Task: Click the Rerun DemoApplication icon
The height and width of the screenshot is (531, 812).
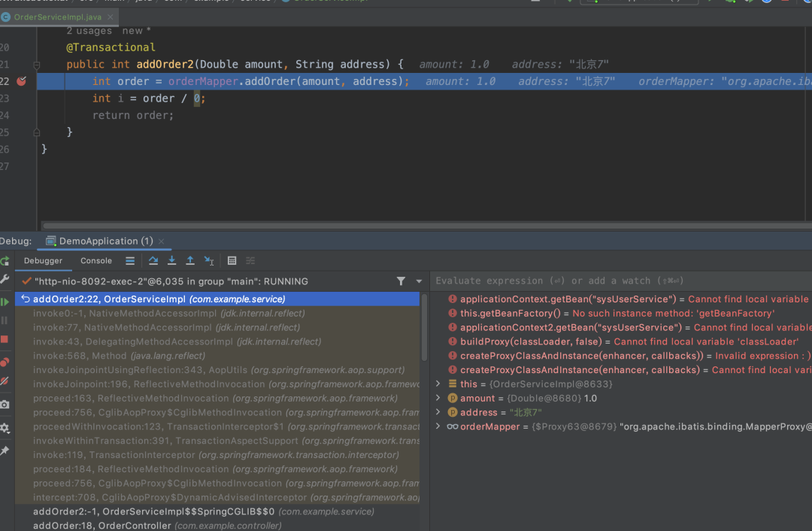Action: pyautogui.click(x=5, y=261)
